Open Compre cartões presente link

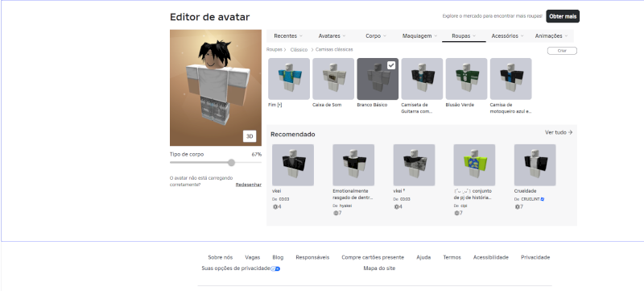373,257
